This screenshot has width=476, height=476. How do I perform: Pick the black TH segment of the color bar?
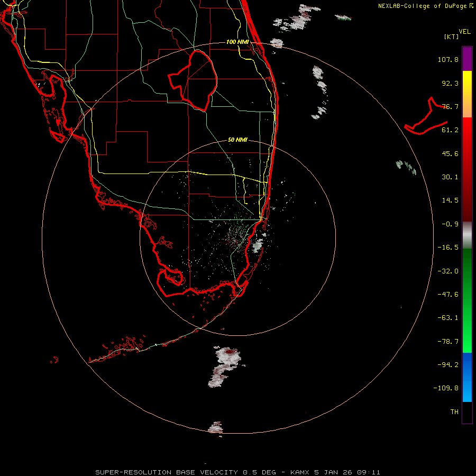point(467,412)
